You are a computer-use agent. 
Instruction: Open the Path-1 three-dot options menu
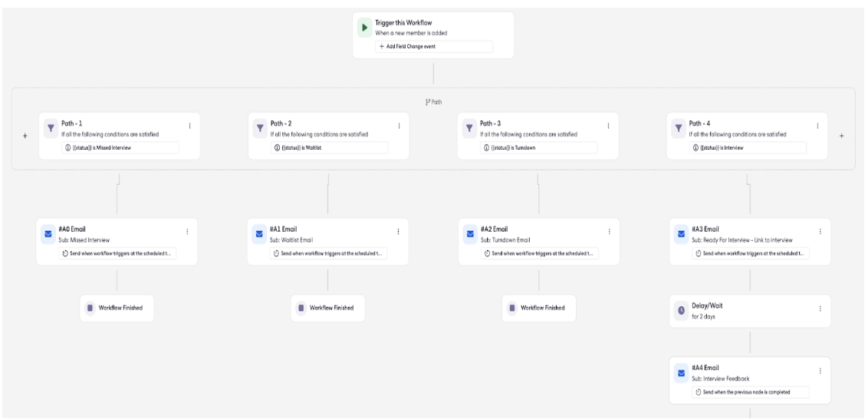(x=190, y=126)
